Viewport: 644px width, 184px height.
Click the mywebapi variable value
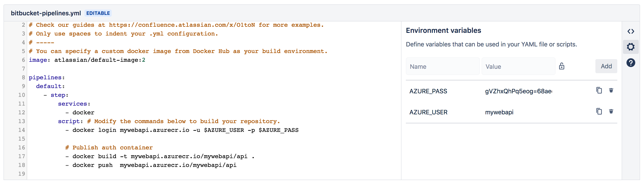click(x=499, y=112)
